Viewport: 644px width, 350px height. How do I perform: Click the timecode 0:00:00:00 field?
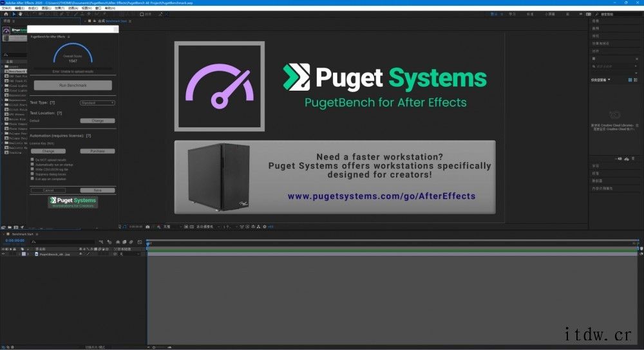tap(15, 241)
